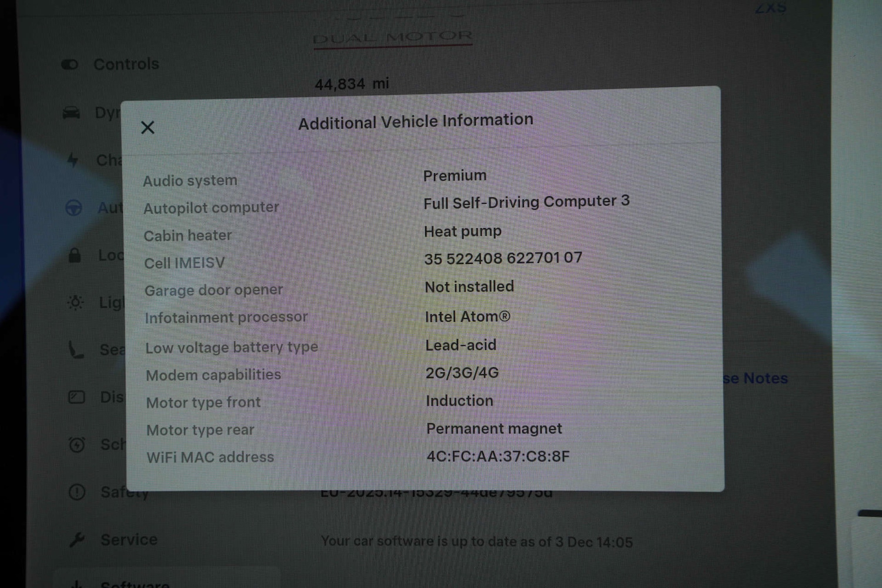
Task: Dismiss the Additional Vehicle Information dialog
Action: pos(148,127)
